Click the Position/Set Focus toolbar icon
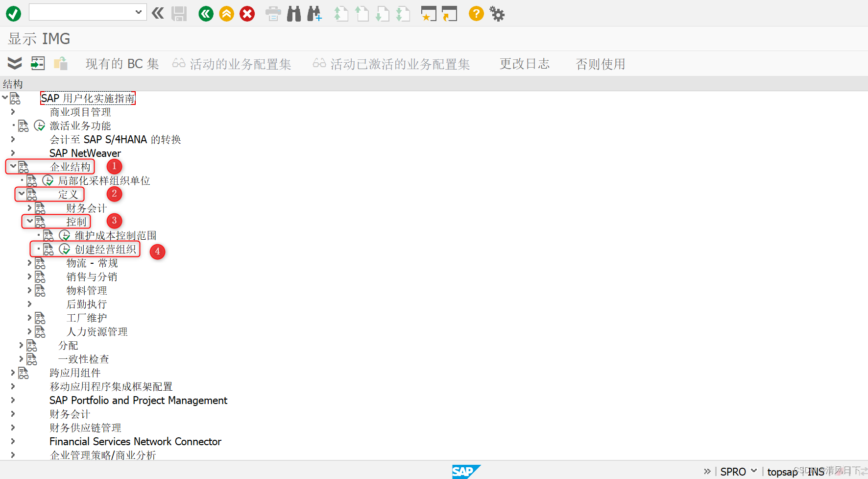 38,63
